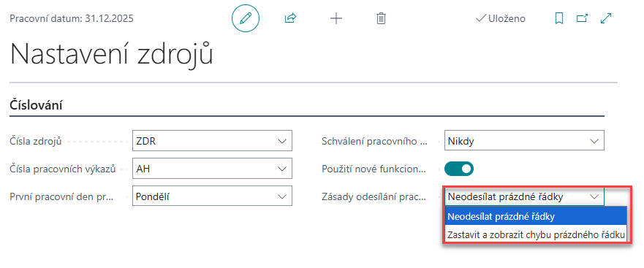Toggle the Použití nové funkcion... switch
Screen dimensions: 644x268
click(459, 169)
